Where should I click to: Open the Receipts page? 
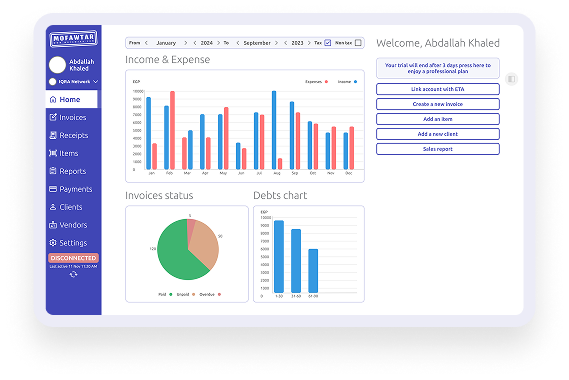[x=69, y=135]
